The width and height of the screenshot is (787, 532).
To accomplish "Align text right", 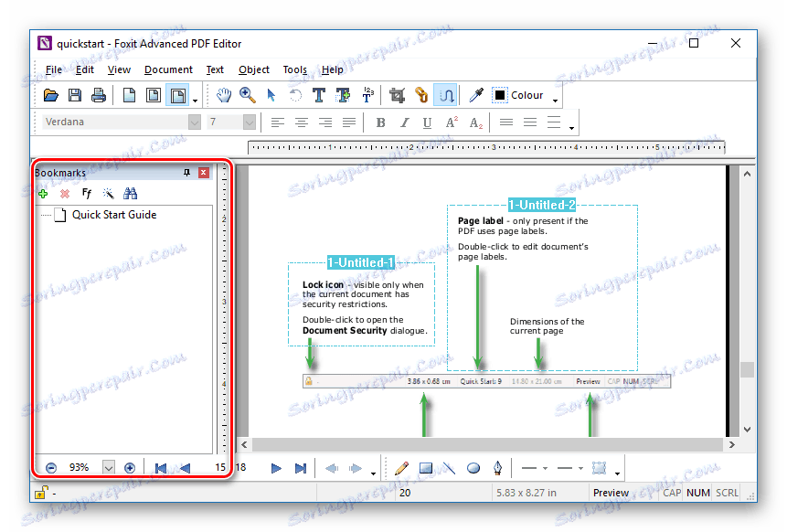I will 325,122.
